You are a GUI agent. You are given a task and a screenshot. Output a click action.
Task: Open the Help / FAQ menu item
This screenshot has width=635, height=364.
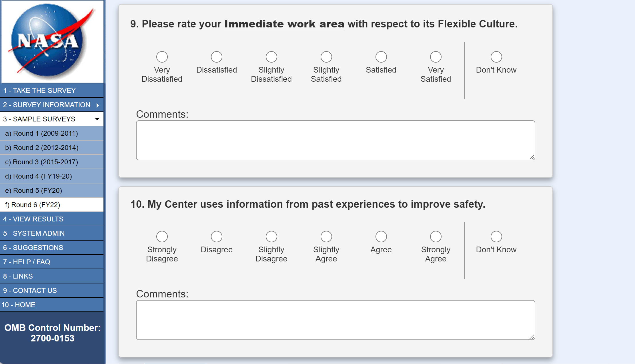(x=27, y=262)
